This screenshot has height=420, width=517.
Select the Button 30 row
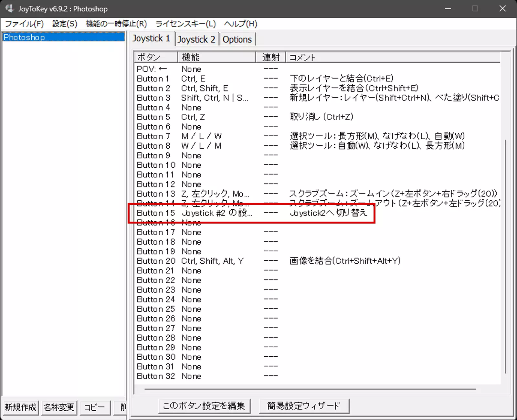coord(318,357)
